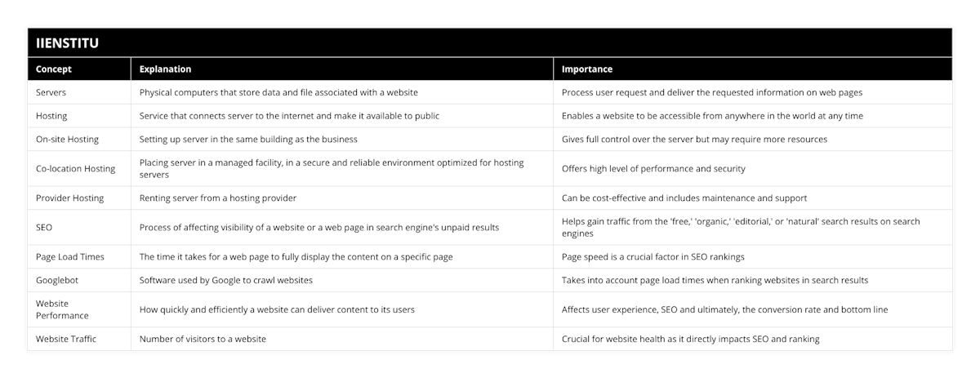Click "Renting server from a hosting provider"
This screenshot has width=980, height=378.
[218, 198]
